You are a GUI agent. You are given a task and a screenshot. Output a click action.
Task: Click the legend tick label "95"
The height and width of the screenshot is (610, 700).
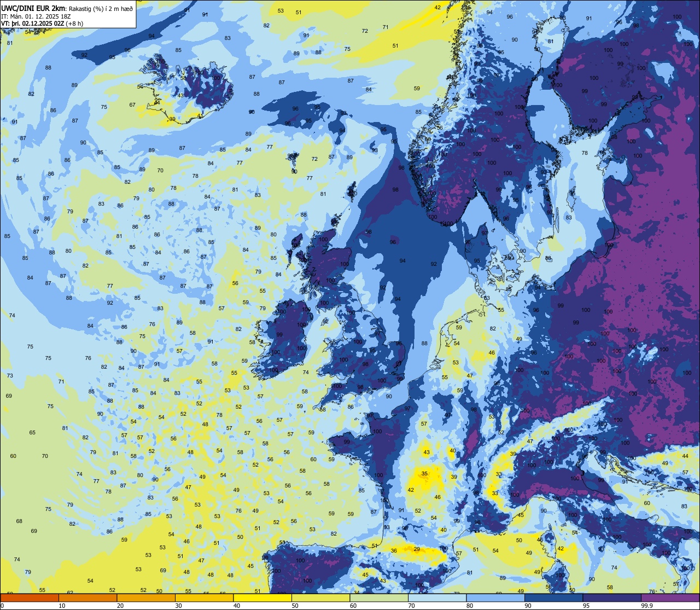(586, 606)
